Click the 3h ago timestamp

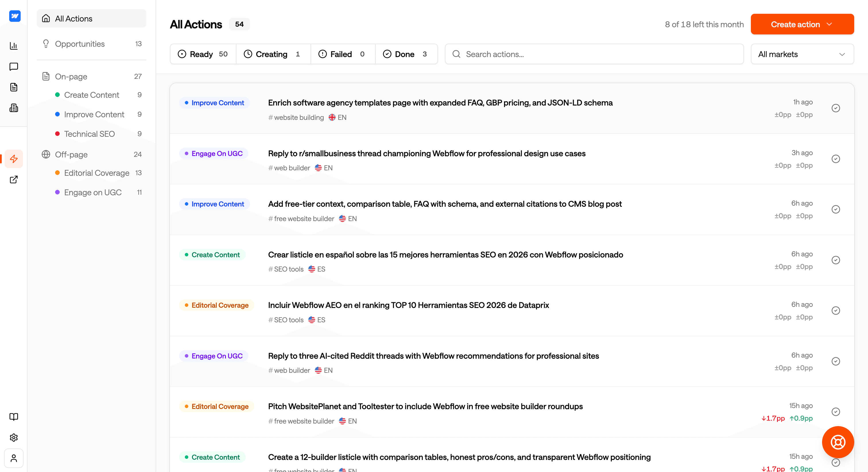(x=802, y=153)
